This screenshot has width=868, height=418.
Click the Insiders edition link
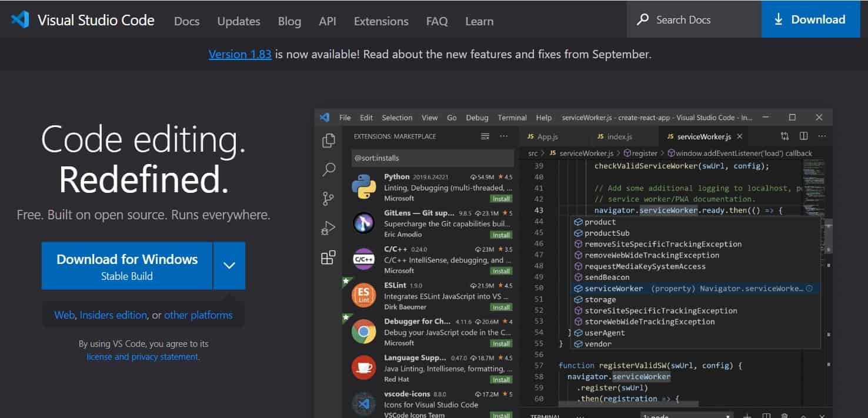[x=113, y=315]
